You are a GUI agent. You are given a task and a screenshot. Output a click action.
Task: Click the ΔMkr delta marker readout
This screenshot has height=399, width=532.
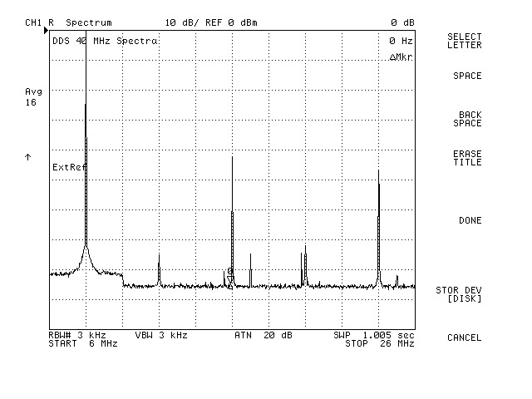coord(400,57)
